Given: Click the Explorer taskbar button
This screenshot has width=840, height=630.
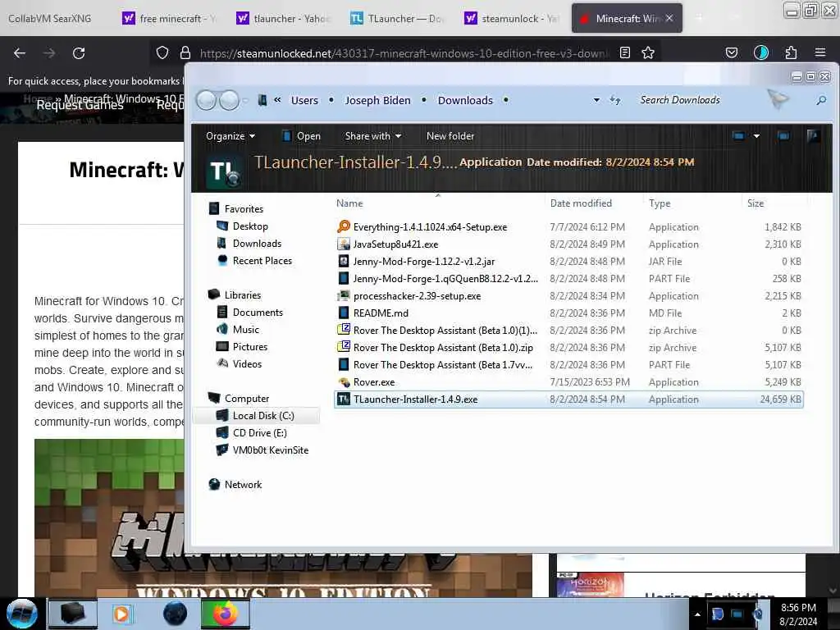Looking at the screenshot, I should coord(73,614).
